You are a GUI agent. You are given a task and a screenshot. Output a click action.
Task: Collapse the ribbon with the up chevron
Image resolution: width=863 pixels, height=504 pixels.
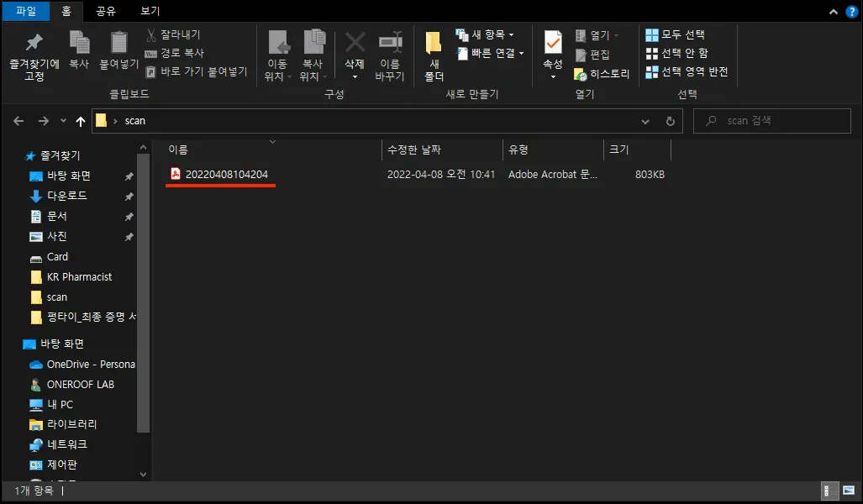(834, 12)
